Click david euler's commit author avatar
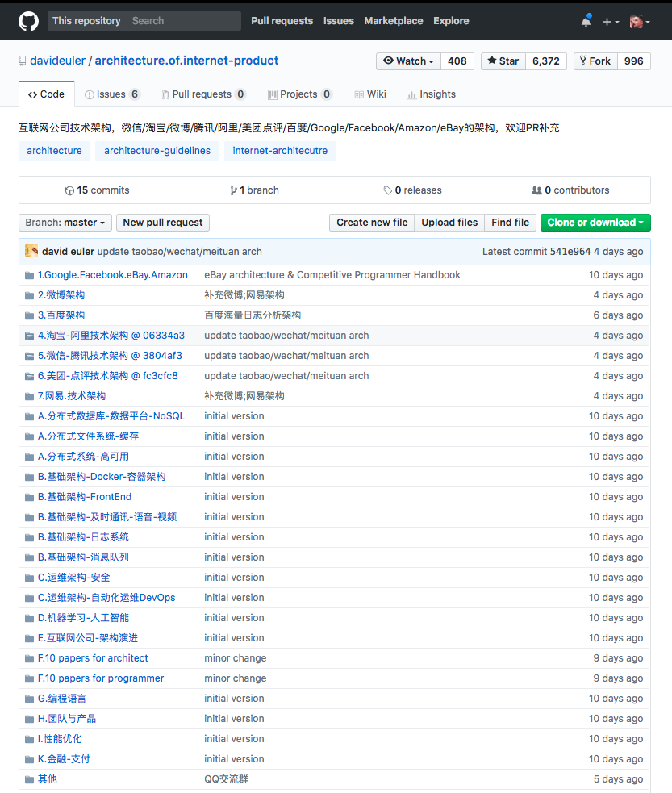 click(x=31, y=252)
